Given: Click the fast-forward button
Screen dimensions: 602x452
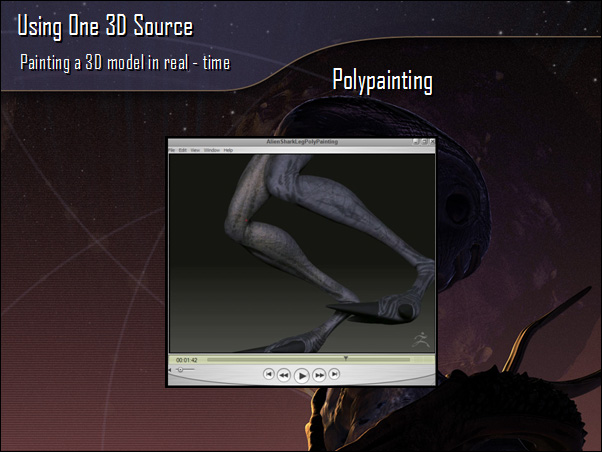Looking at the screenshot, I should (x=319, y=375).
